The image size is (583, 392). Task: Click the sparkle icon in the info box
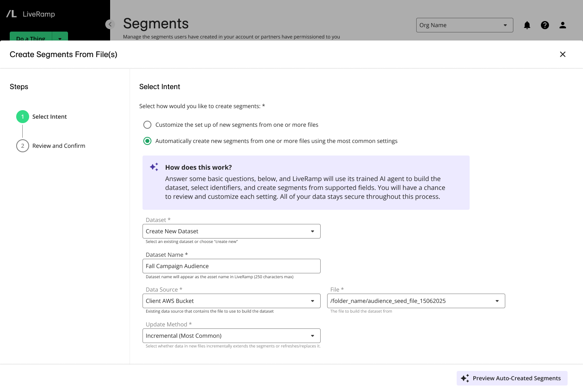click(x=154, y=167)
